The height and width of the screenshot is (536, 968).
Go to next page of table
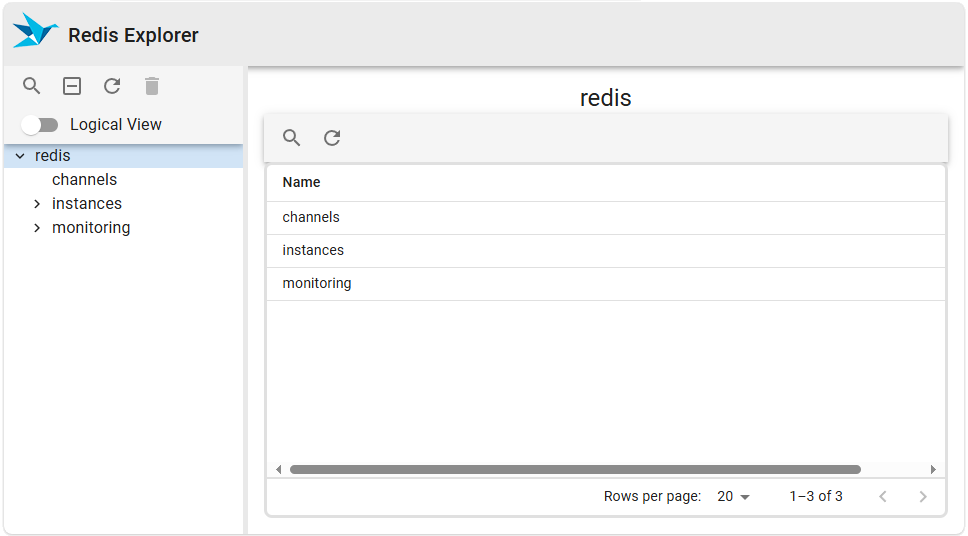pyautogui.click(x=923, y=497)
